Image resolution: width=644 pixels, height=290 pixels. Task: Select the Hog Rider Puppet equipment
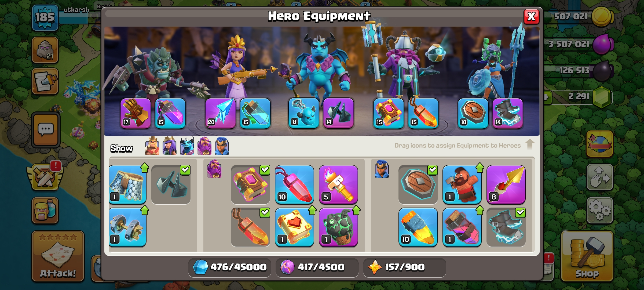[462, 185]
